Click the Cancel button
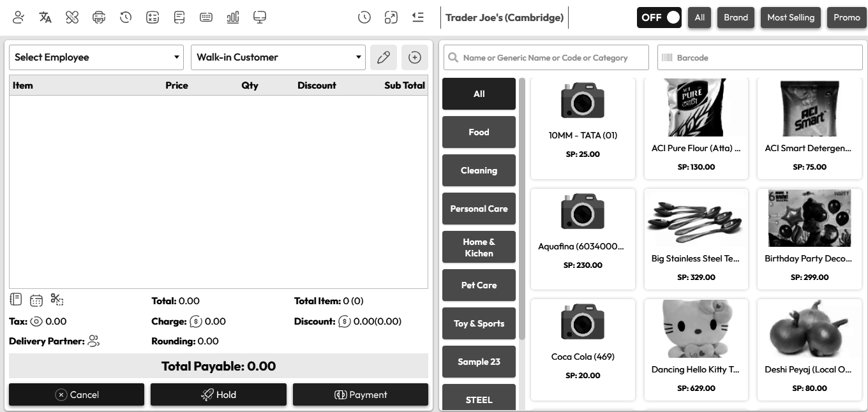This screenshot has width=868, height=412. (x=77, y=395)
